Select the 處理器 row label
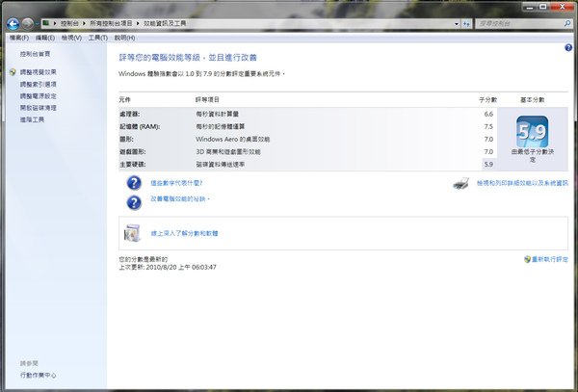The height and width of the screenshot is (392, 578). tap(129, 115)
